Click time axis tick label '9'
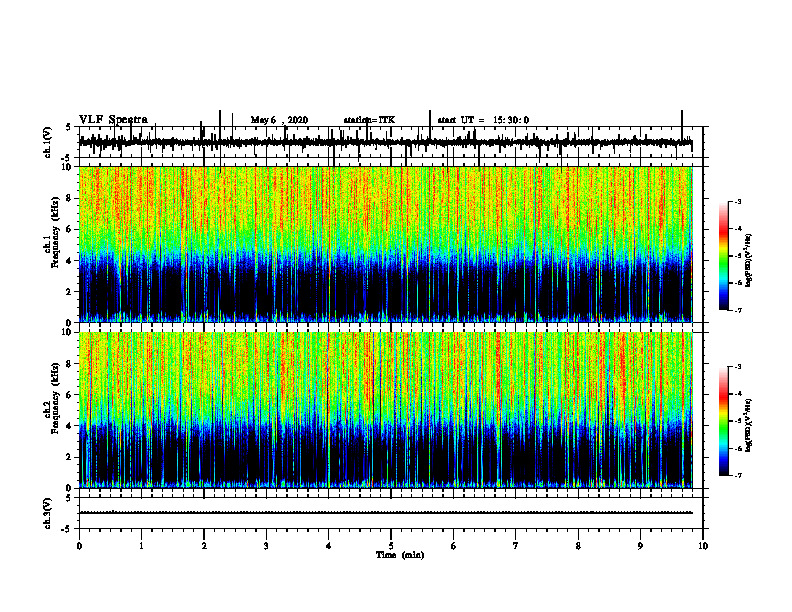The image size is (792, 612). tap(640, 546)
